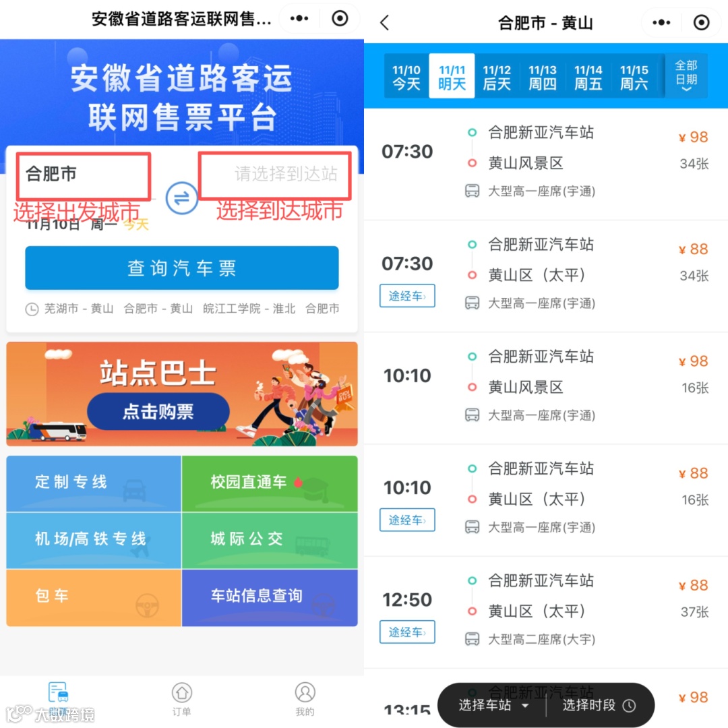Select the 11/12 后天 date tab
Screen dimensions: 728x728
click(x=497, y=76)
